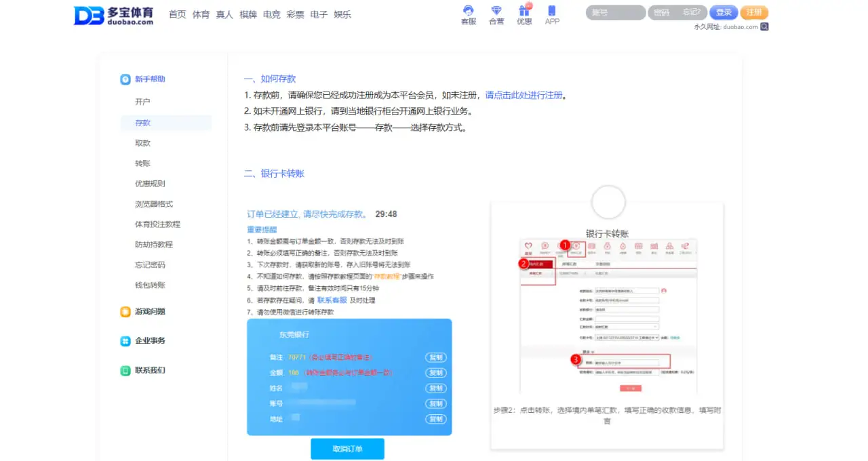
Task: Click the 重要提醒 heading
Action: point(262,230)
